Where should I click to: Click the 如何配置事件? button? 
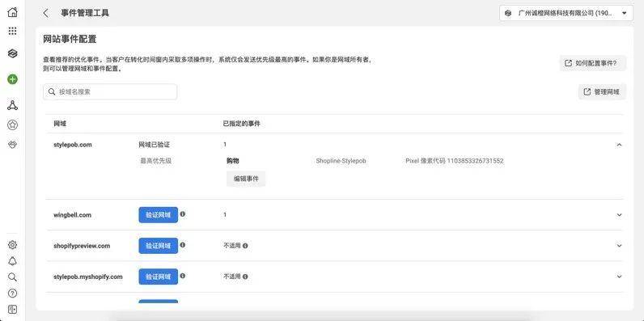pyautogui.click(x=593, y=63)
